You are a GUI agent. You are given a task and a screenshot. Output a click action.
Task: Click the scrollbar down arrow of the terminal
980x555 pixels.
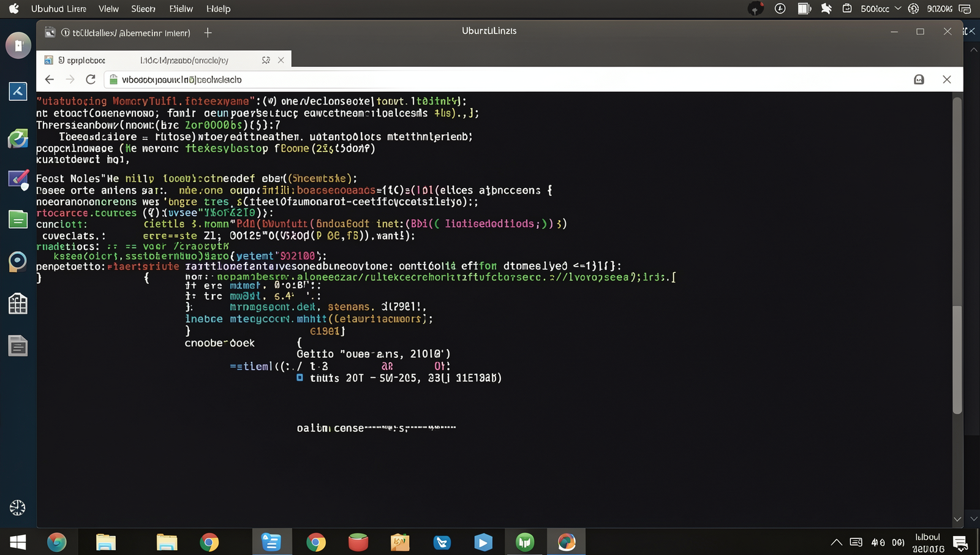pyautogui.click(x=957, y=519)
